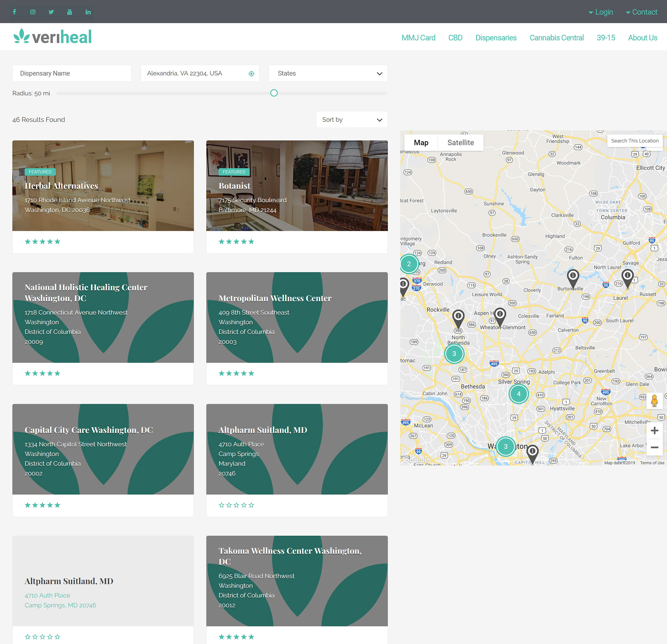The height and width of the screenshot is (644, 667).
Task: Open the cluster of 3 over Washington
Action: tap(505, 447)
